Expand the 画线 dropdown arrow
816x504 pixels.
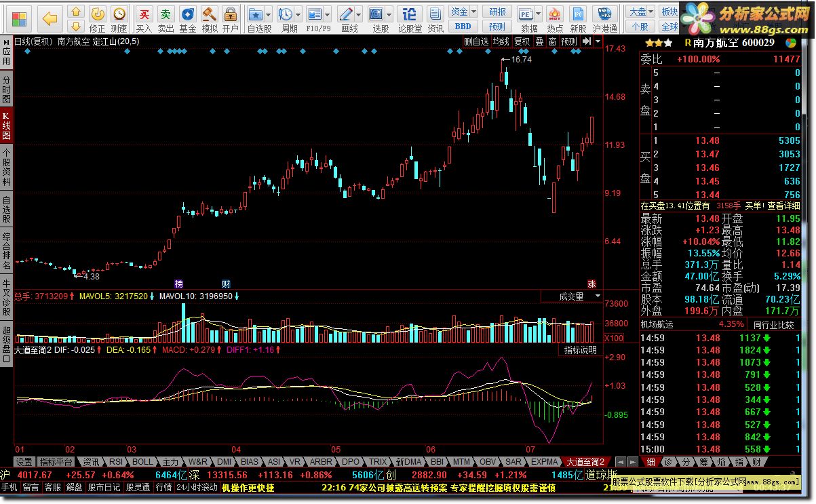360,14
